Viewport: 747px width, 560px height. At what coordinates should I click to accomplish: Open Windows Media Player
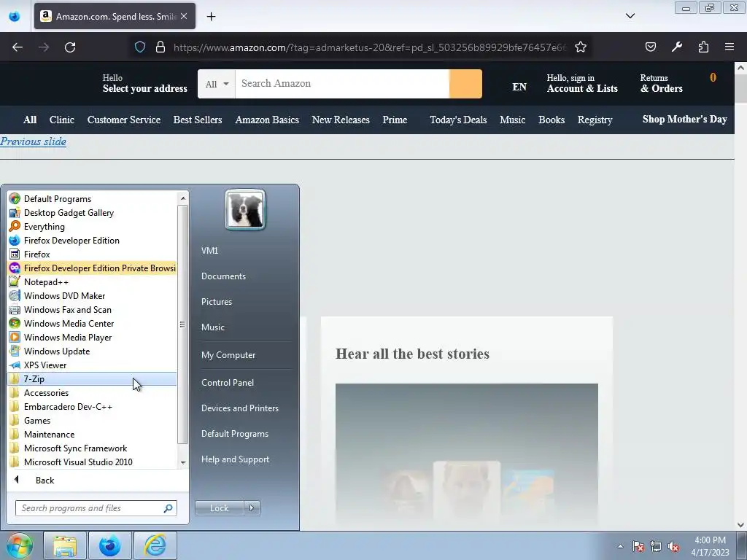(x=92, y=337)
